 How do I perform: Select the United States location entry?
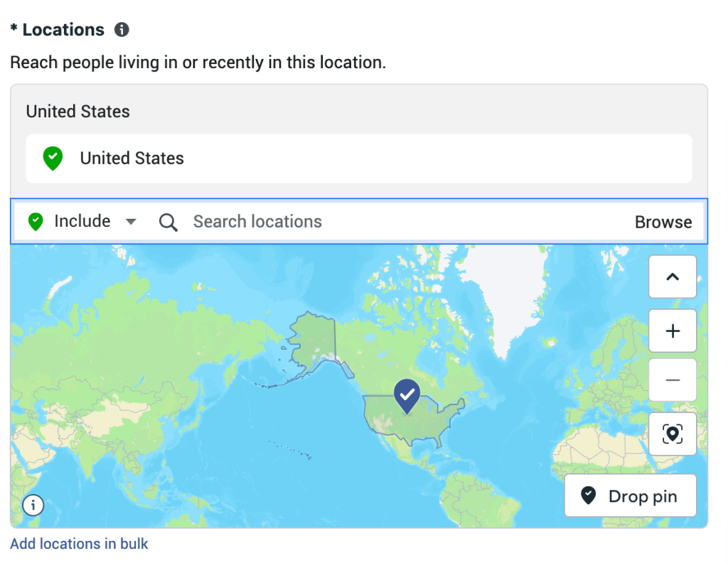(132, 158)
